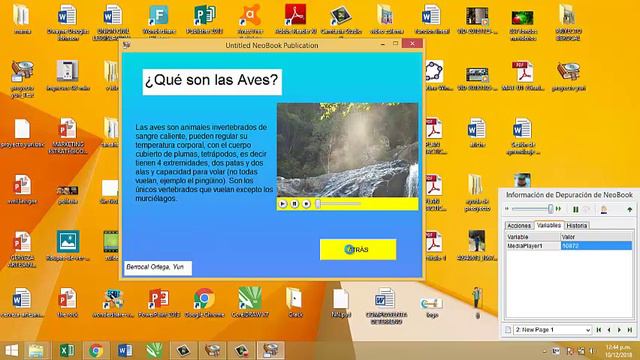
Task: Play the video in the media player
Action: click(x=282, y=204)
